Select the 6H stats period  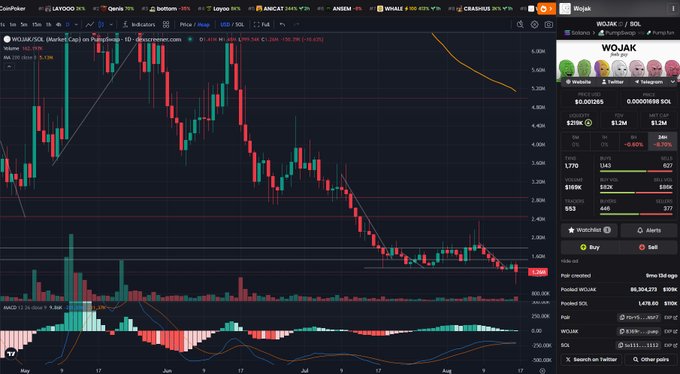[634, 141]
